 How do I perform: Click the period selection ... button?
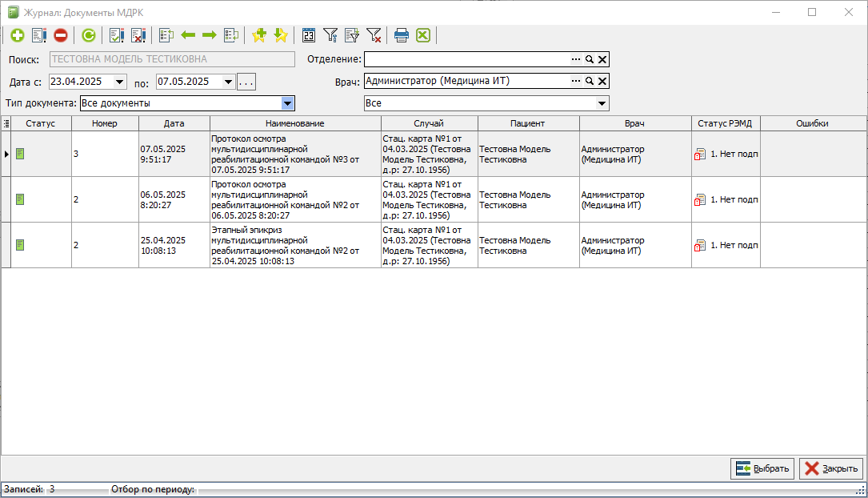tap(246, 82)
